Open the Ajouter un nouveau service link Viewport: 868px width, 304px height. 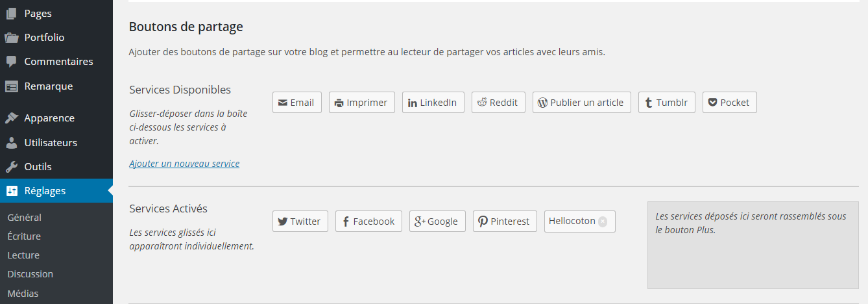coord(184,164)
